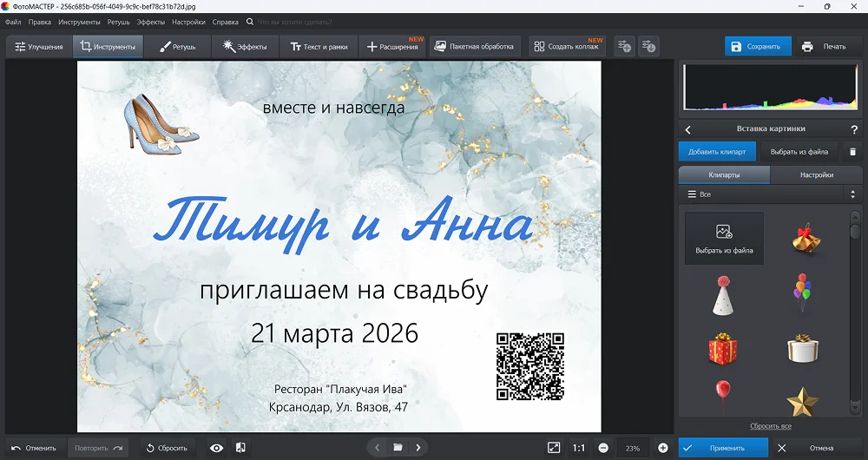
Task: Click the trash icon to delete clipart
Action: pos(852,152)
